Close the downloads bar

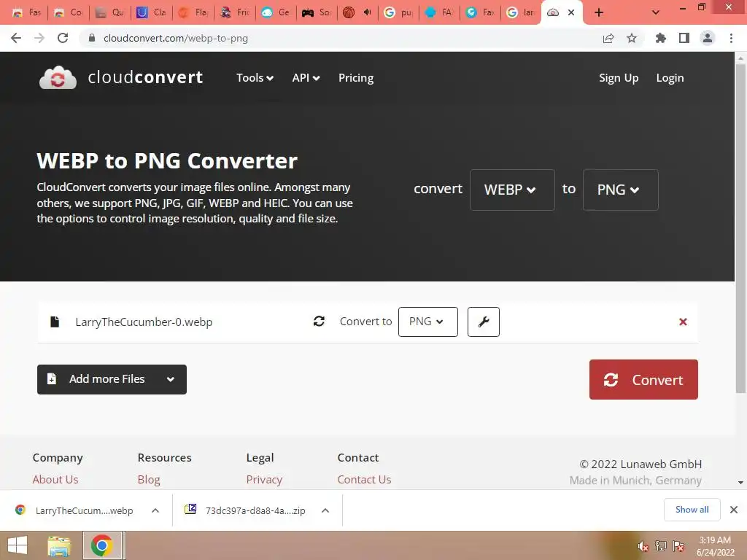tap(734, 510)
